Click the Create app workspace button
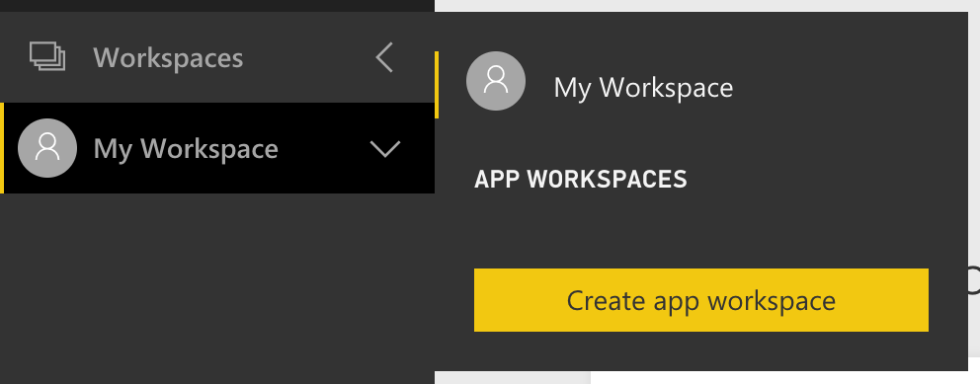This screenshot has height=384, width=980. pos(701,300)
